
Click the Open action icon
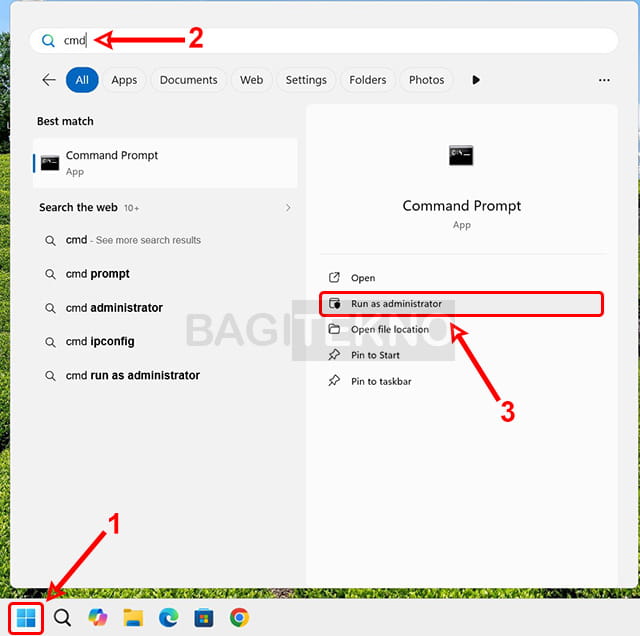(x=334, y=278)
